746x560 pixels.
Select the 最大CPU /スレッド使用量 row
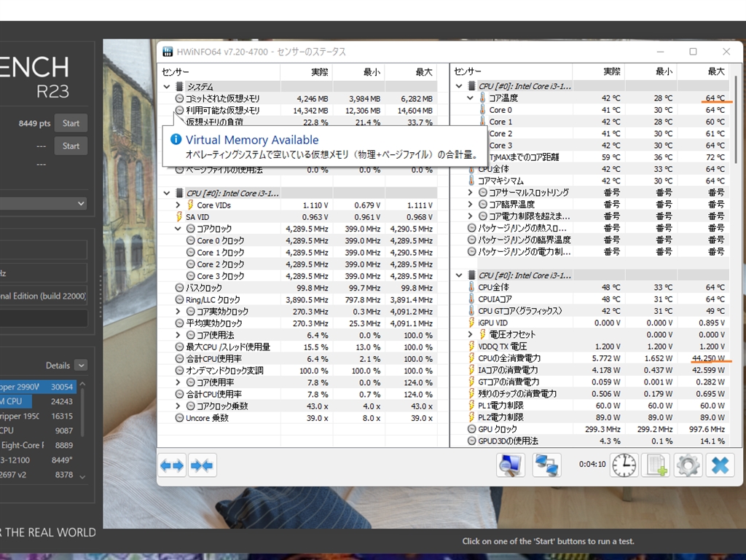[x=297, y=347]
